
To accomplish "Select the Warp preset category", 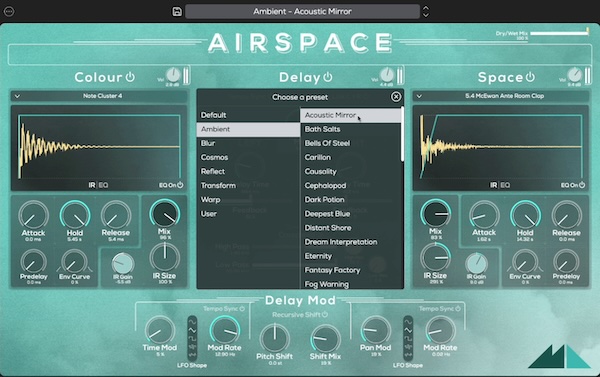I will (x=248, y=200).
